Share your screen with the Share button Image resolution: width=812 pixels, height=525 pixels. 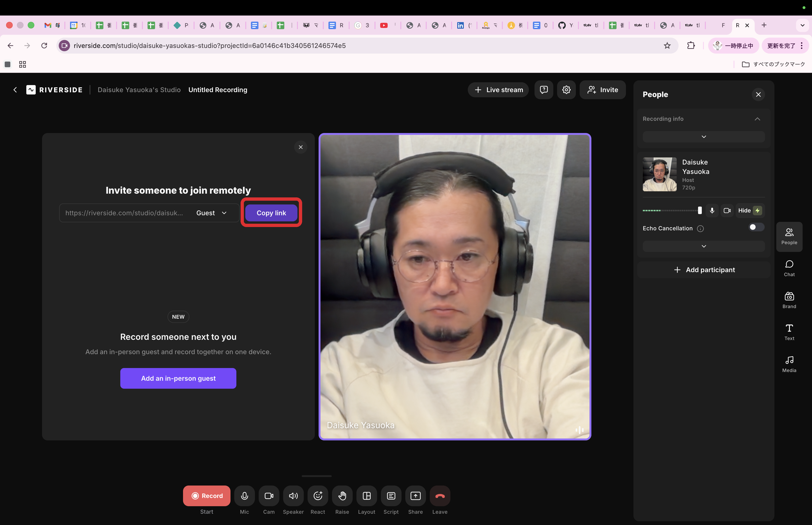point(415,496)
